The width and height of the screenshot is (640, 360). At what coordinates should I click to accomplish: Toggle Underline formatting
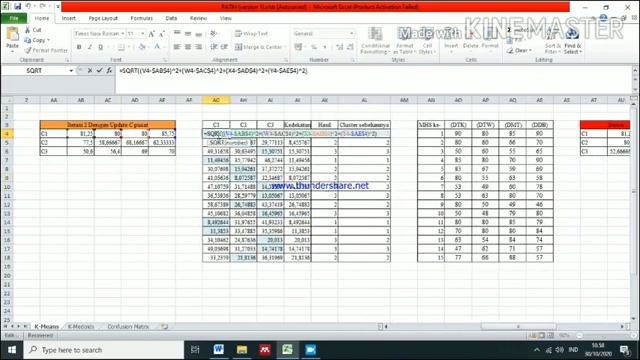click(x=100, y=47)
